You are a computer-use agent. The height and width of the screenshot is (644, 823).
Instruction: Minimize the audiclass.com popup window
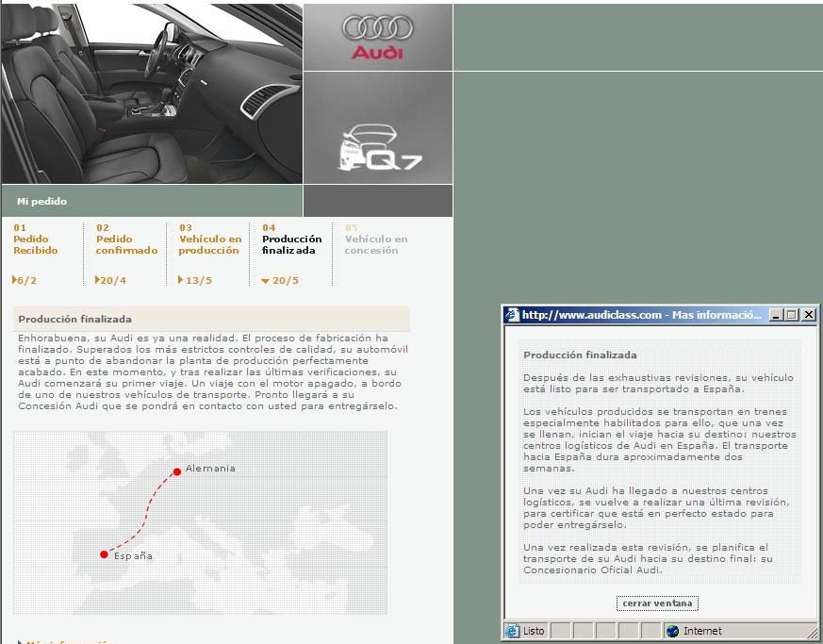click(776, 315)
